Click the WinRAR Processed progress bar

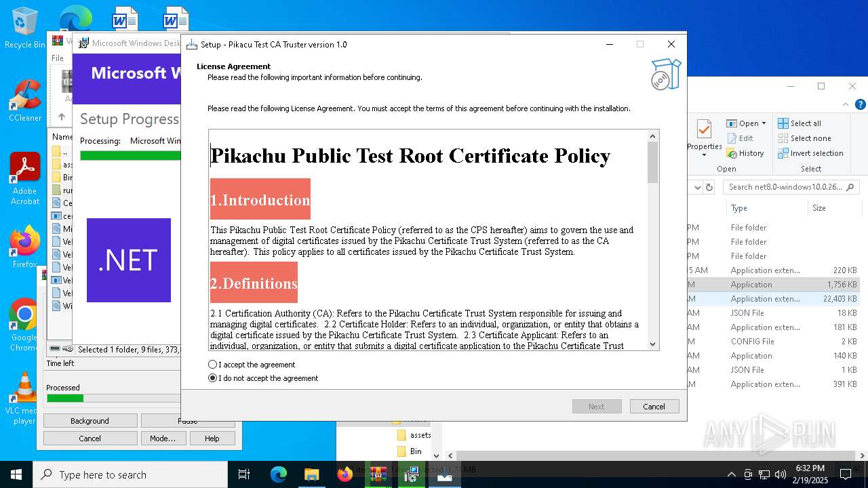113,398
